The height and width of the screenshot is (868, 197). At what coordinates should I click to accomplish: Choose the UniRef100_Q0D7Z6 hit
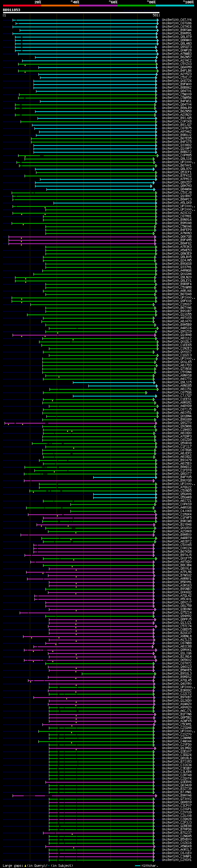pos(177,81)
